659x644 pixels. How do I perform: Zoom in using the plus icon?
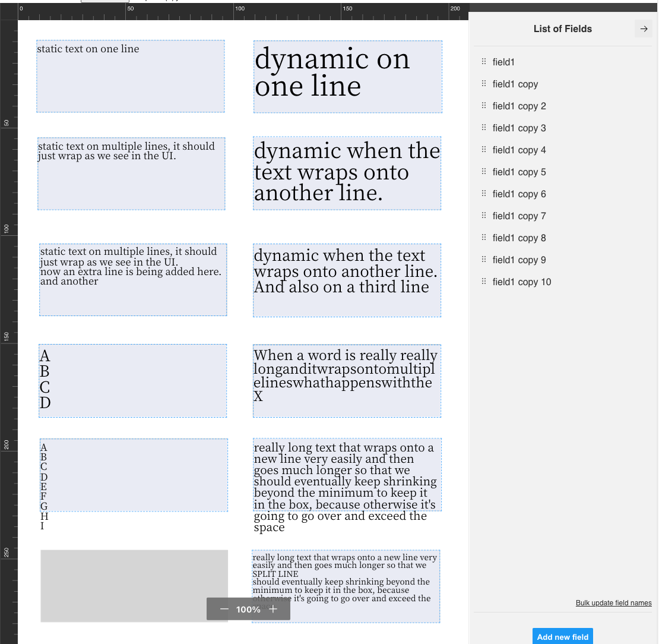[x=273, y=609]
